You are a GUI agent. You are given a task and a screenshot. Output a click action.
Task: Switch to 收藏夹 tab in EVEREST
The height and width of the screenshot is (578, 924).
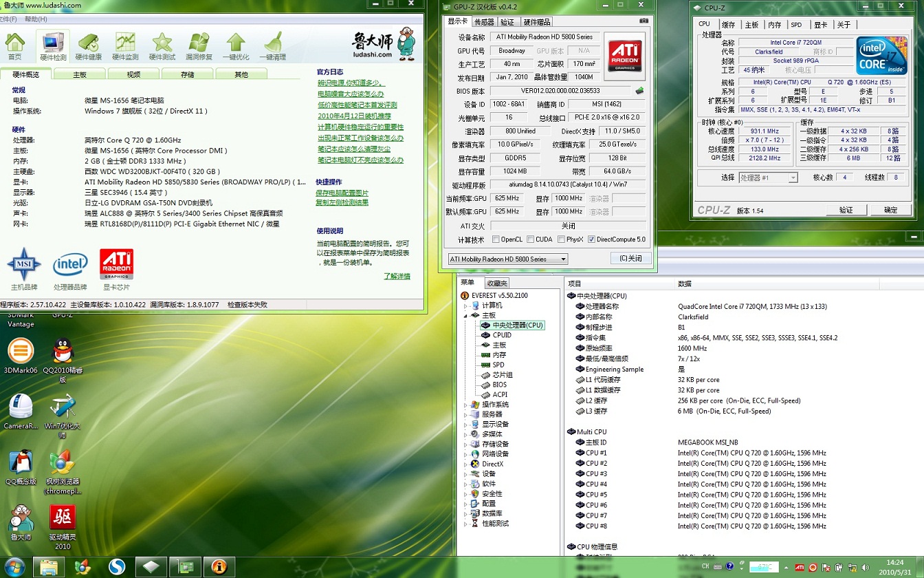coord(496,283)
